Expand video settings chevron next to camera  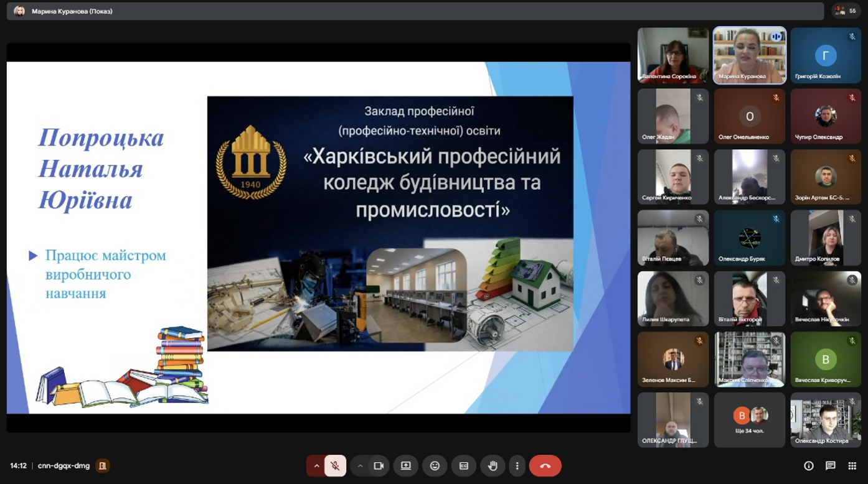[x=360, y=466]
